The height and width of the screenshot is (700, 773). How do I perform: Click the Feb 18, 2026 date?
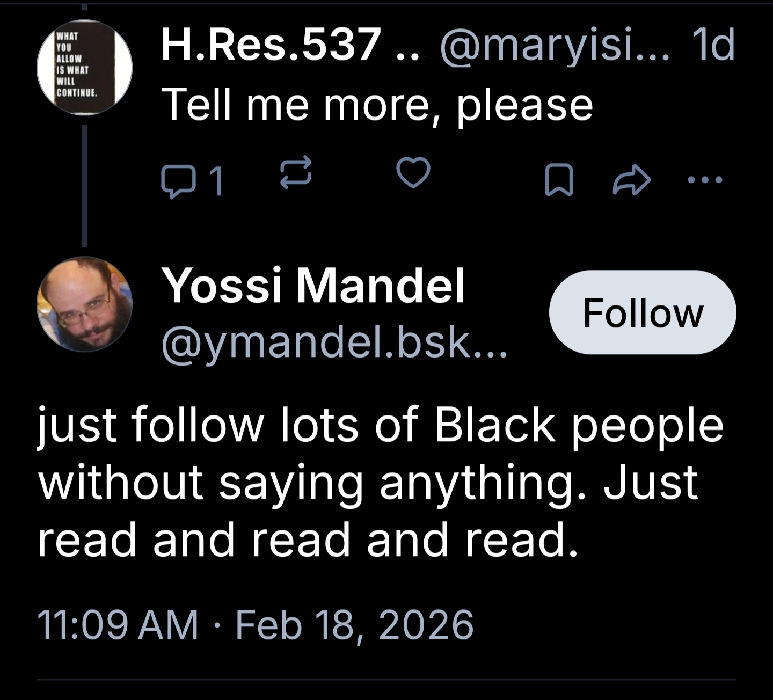[354, 625]
